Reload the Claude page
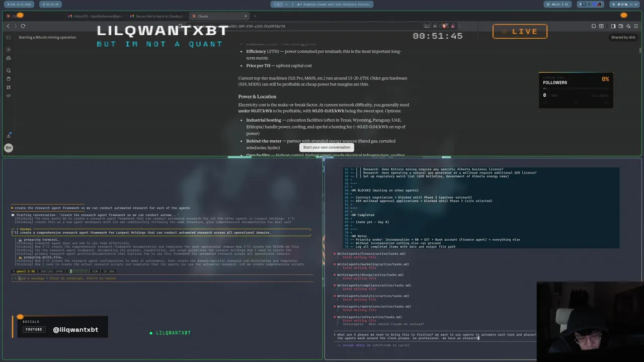The width and height of the screenshot is (644, 362). 23,26
